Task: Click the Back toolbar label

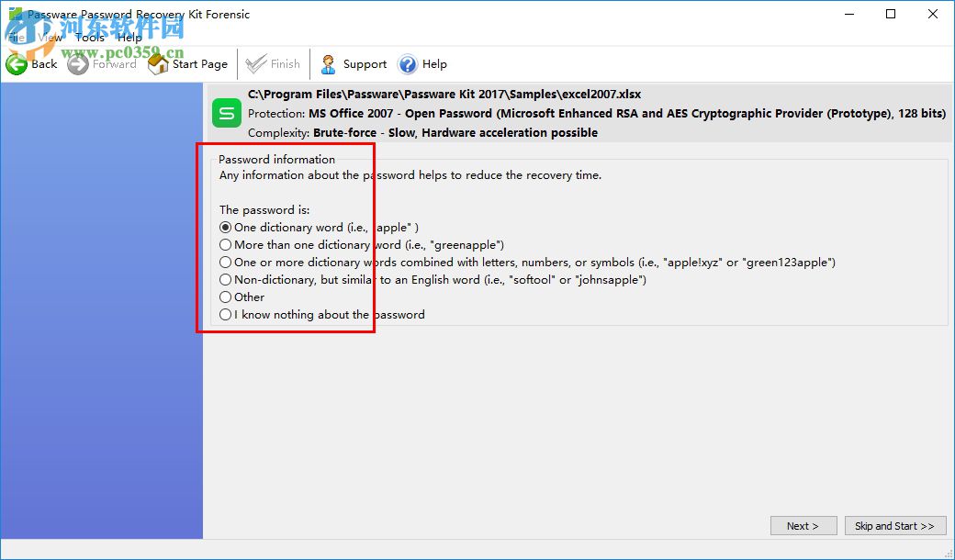Action: click(44, 64)
